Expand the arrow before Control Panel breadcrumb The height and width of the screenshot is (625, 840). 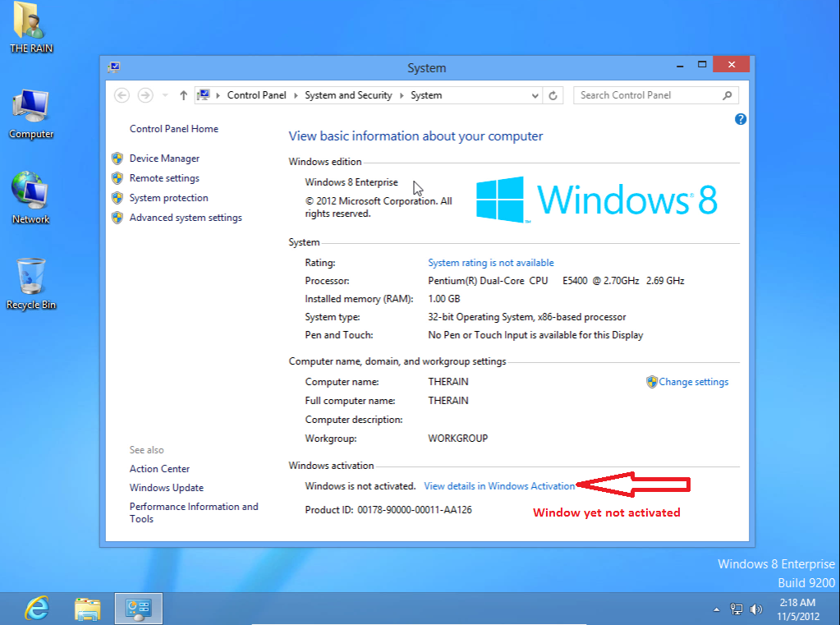tap(218, 95)
